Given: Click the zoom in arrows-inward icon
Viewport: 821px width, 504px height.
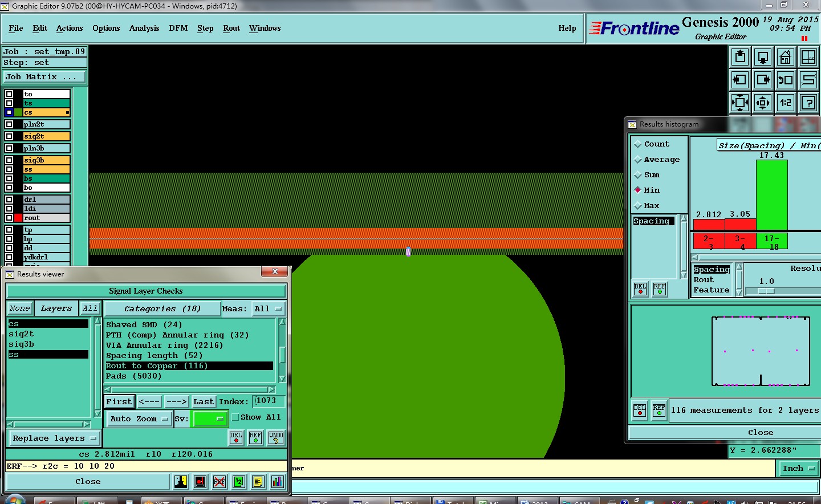Looking at the screenshot, I should [x=740, y=103].
